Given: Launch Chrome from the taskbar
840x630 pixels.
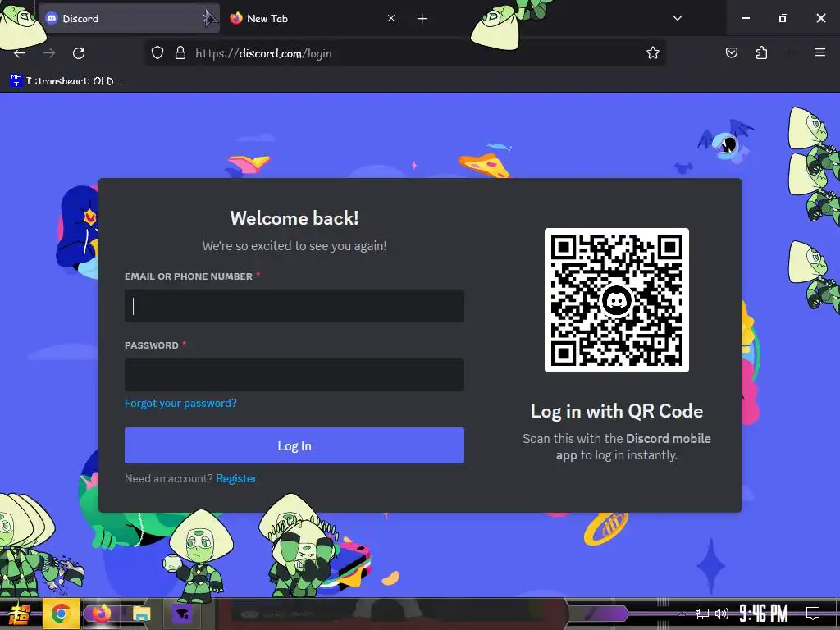Looking at the screenshot, I should click(61, 614).
